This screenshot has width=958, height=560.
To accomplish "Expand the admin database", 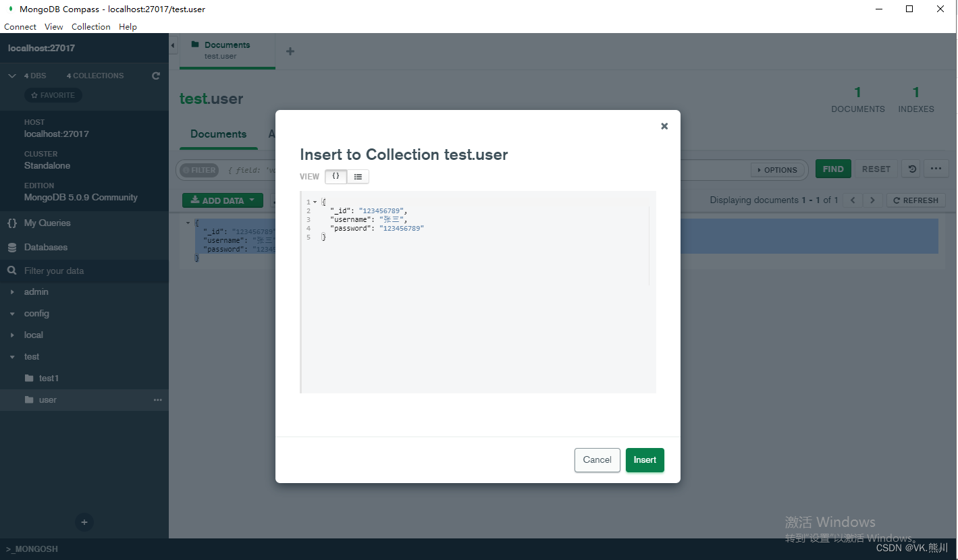I will (x=12, y=292).
